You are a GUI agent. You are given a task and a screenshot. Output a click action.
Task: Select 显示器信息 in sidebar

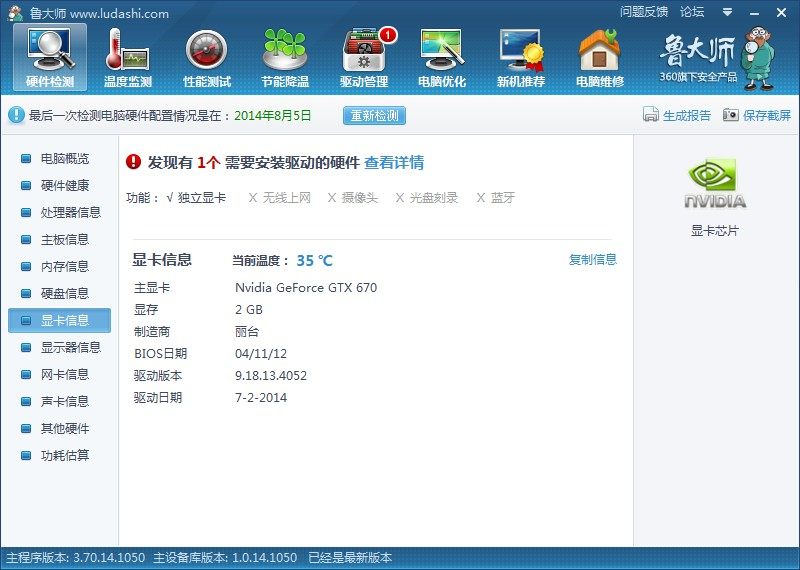pyautogui.click(x=70, y=347)
